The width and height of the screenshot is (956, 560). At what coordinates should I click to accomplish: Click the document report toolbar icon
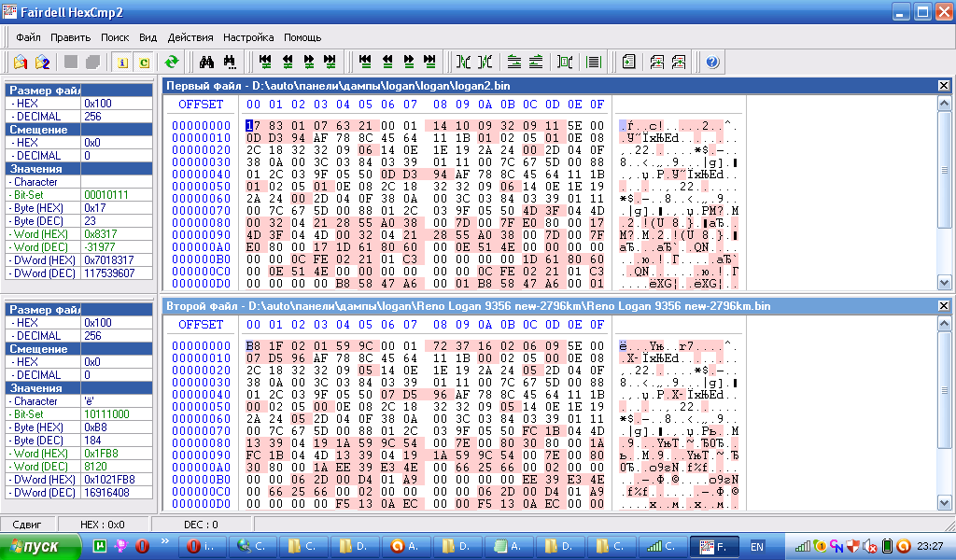click(x=628, y=63)
